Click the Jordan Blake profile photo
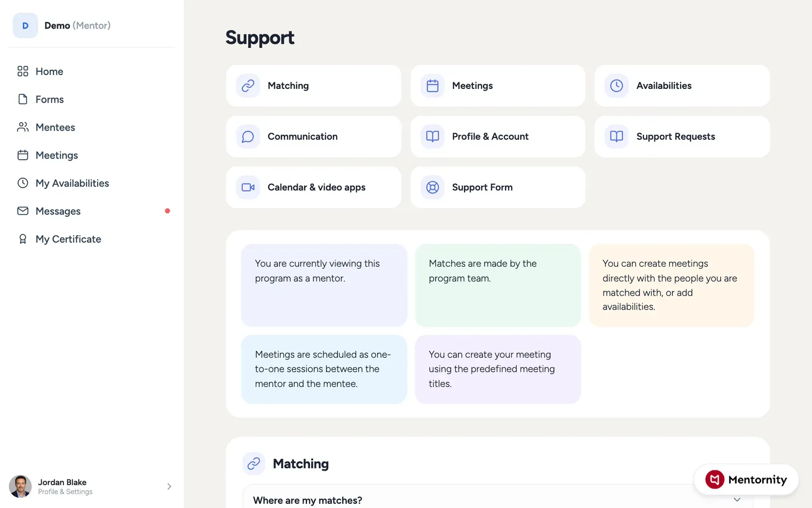The width and height of the screenshot is (812, 508). tap(20, 487)
